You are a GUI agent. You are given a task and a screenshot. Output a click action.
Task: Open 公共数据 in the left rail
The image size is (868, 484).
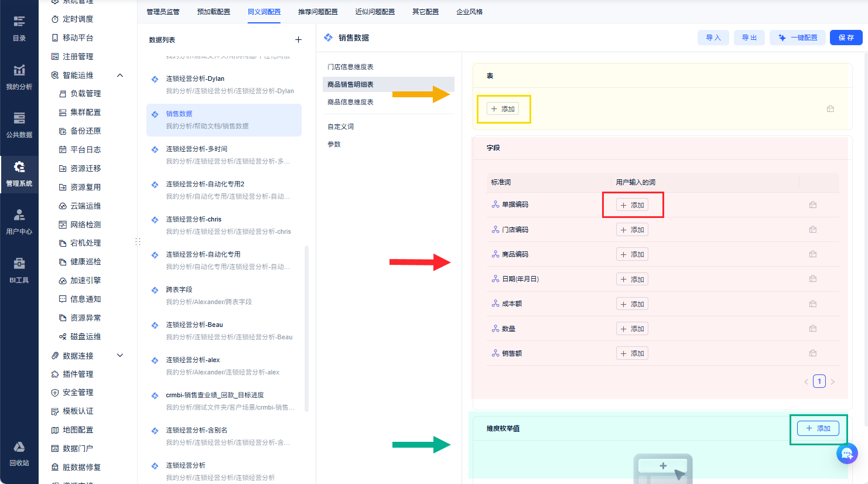[19, 125]
